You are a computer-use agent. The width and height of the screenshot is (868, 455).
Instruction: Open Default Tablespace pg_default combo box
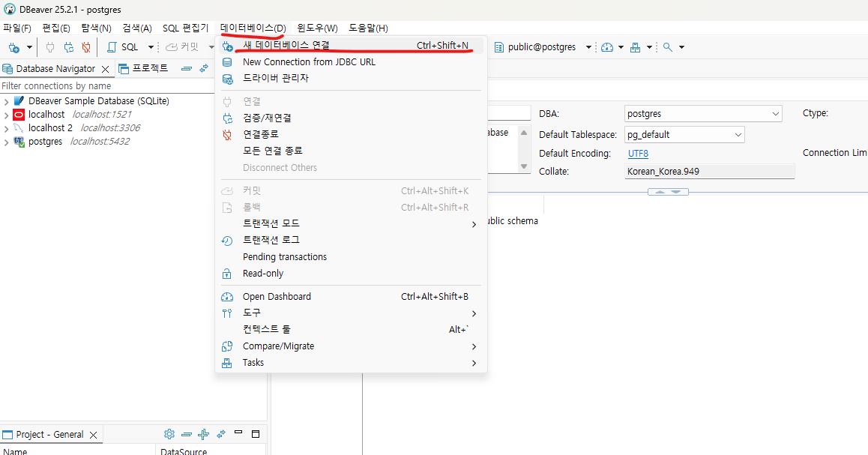[684, 134]
